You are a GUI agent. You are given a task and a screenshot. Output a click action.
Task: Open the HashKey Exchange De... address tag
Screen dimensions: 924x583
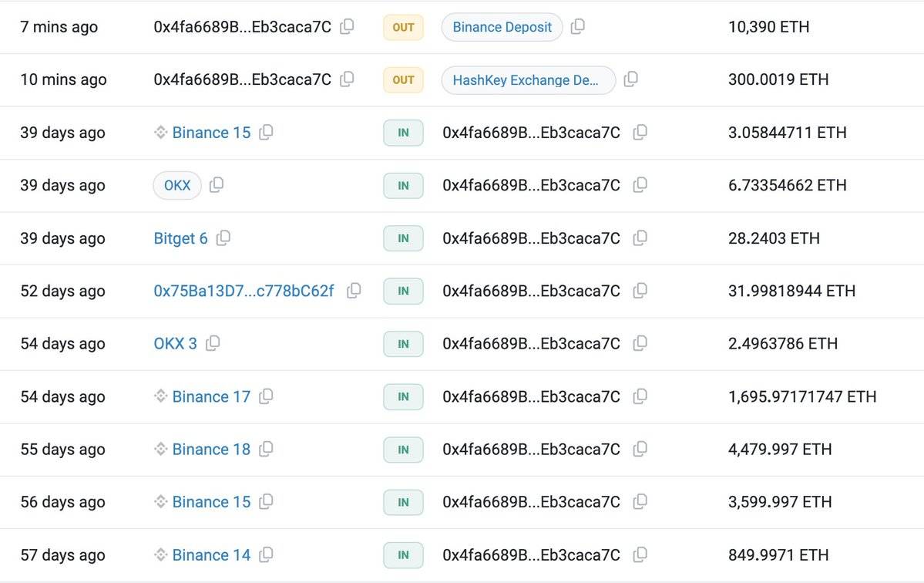[529, 80]
